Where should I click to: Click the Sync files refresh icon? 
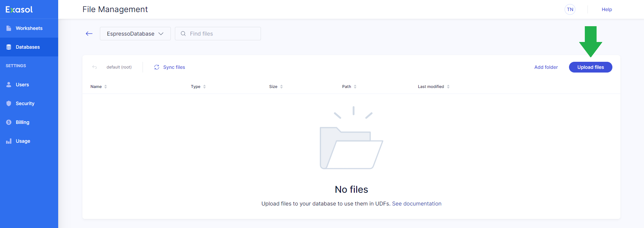point(157,67)
